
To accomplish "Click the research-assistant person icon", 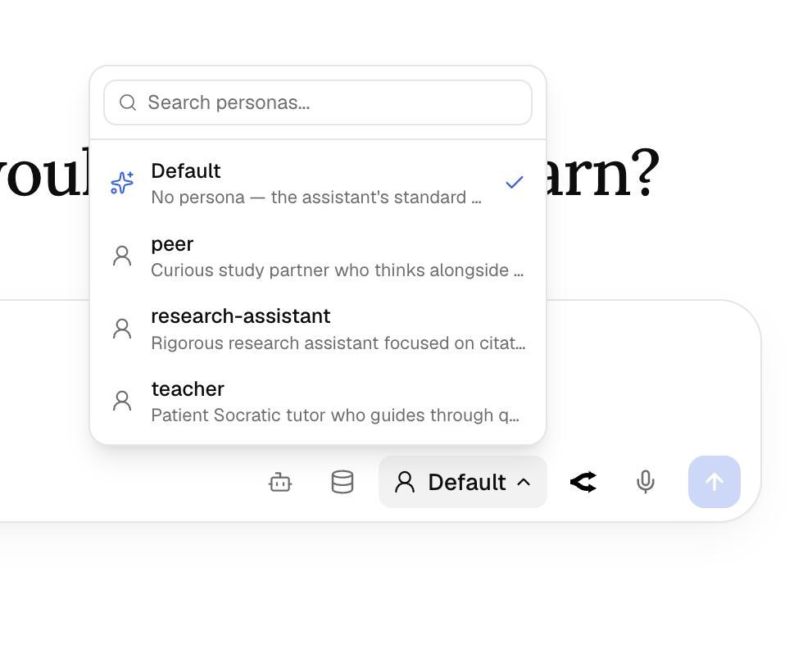I will 122,329.
